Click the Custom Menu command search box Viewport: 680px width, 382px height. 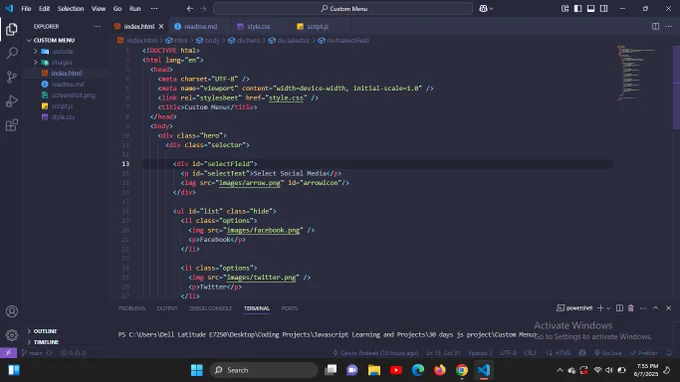pos(343,9)
